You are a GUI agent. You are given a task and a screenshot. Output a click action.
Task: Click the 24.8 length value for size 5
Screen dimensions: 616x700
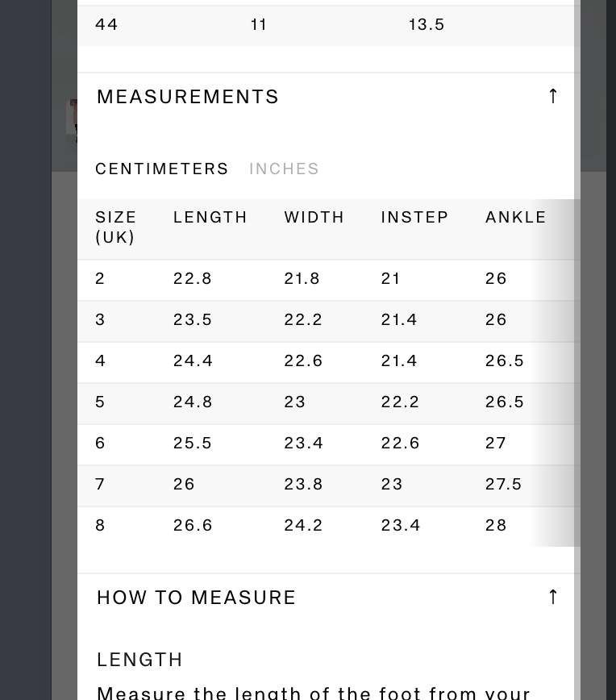(193, 402)
